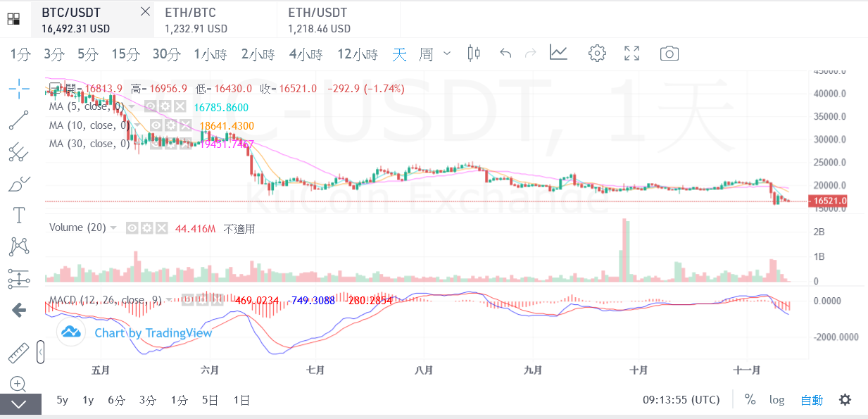This screenshot has width=868, height=419.
Task: Open the indicators line-chart icon
Action: tap(559, 54)
